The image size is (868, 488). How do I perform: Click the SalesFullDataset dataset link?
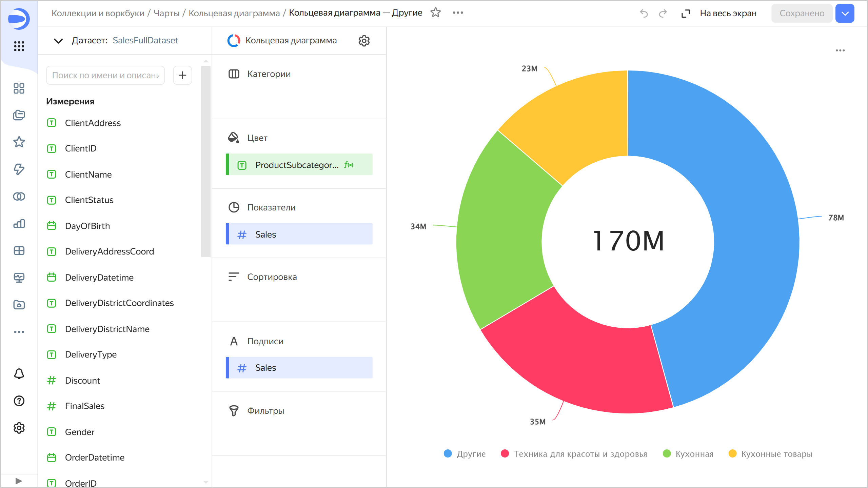[x=145, y=40]
